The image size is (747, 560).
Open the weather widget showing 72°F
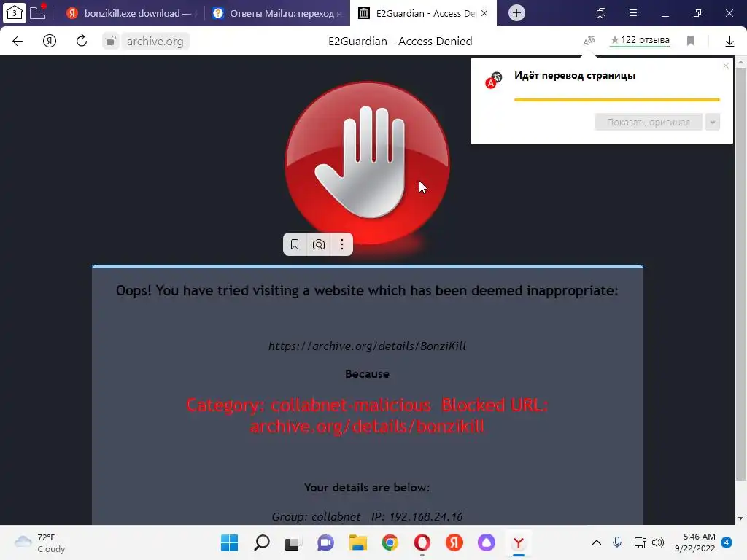(x=40, y=542)
